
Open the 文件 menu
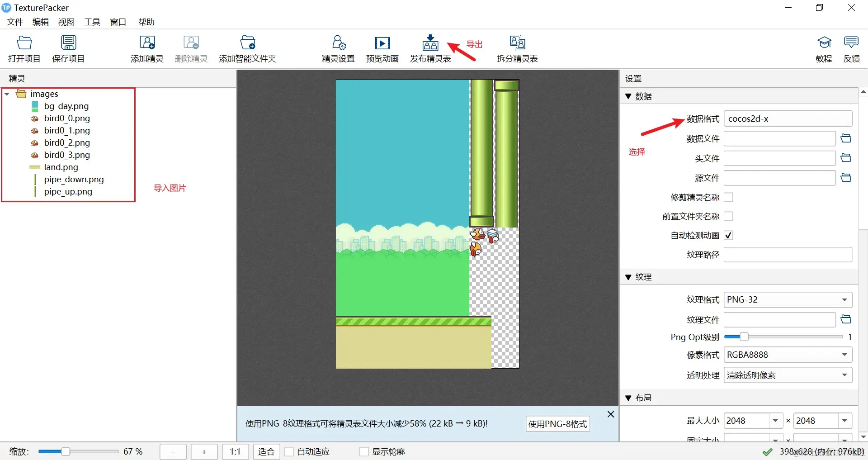[15, 22]
